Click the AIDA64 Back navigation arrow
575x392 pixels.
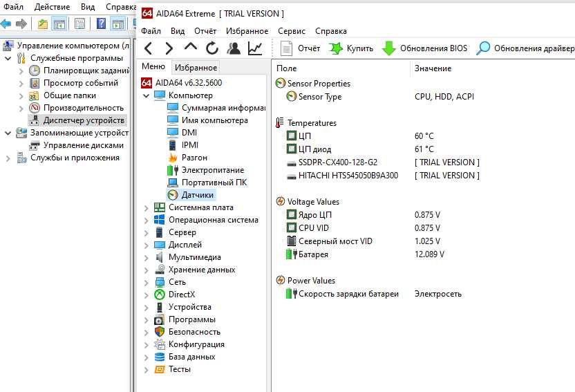coord(148,48)
